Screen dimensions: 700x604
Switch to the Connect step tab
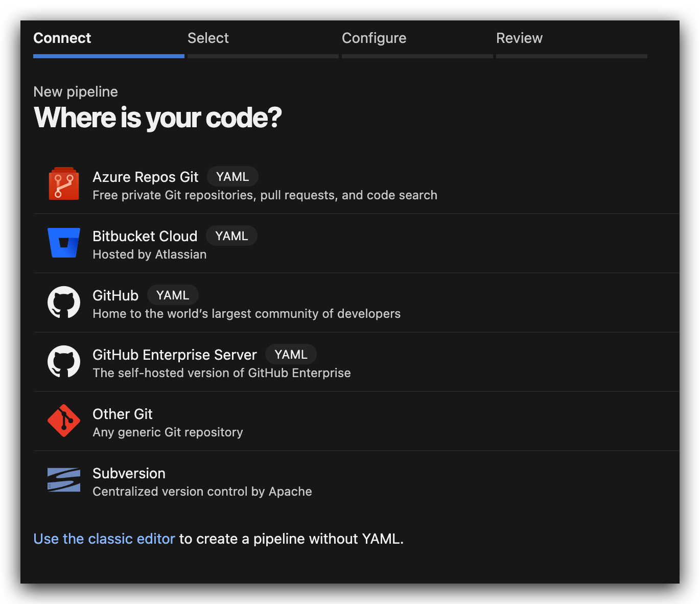[62, 38]
